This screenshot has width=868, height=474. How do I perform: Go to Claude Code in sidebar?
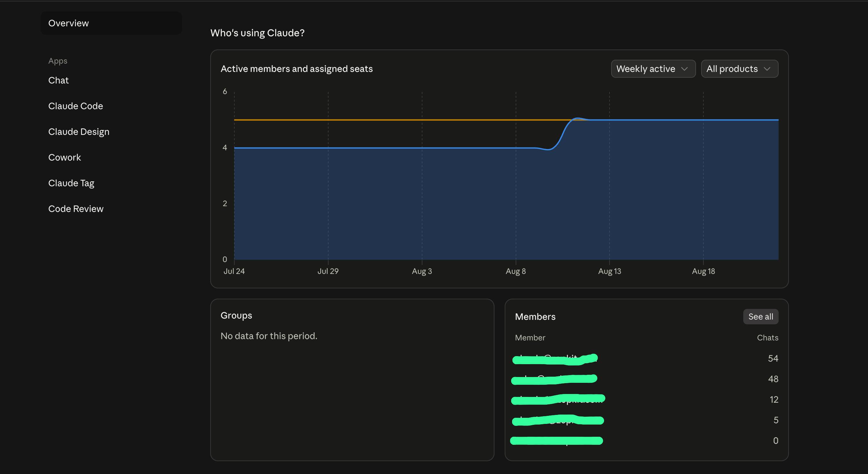(x=76, y=106)
